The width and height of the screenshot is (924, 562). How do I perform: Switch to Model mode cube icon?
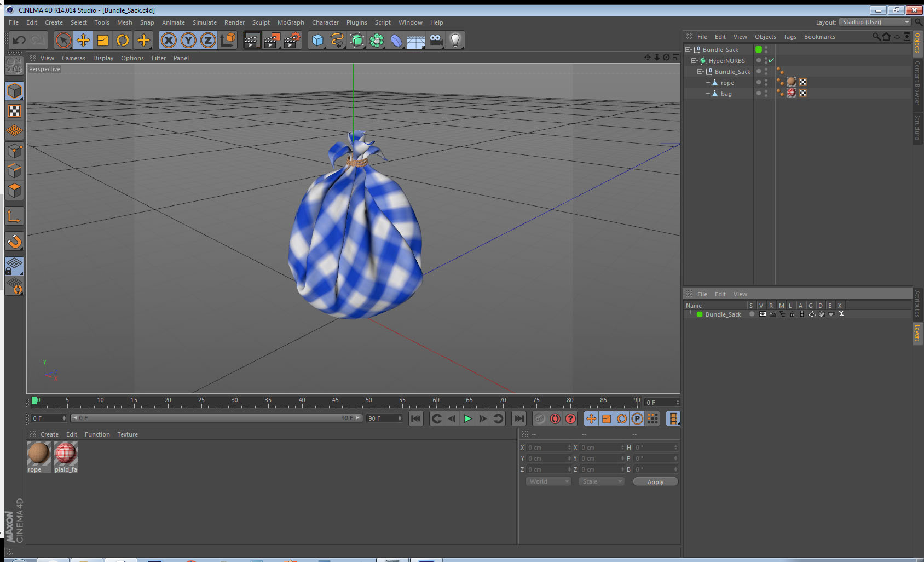14,91
